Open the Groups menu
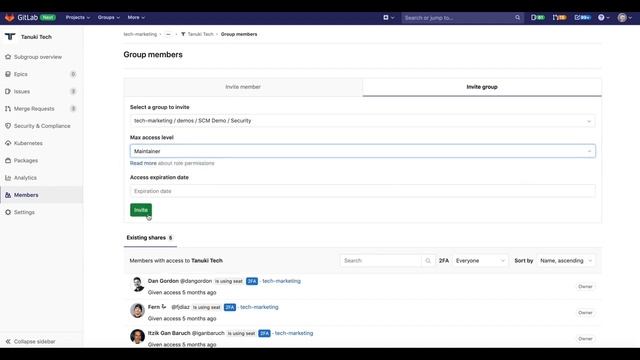The width and height of the screenshot is (640, 360). (x=109, y=18)
